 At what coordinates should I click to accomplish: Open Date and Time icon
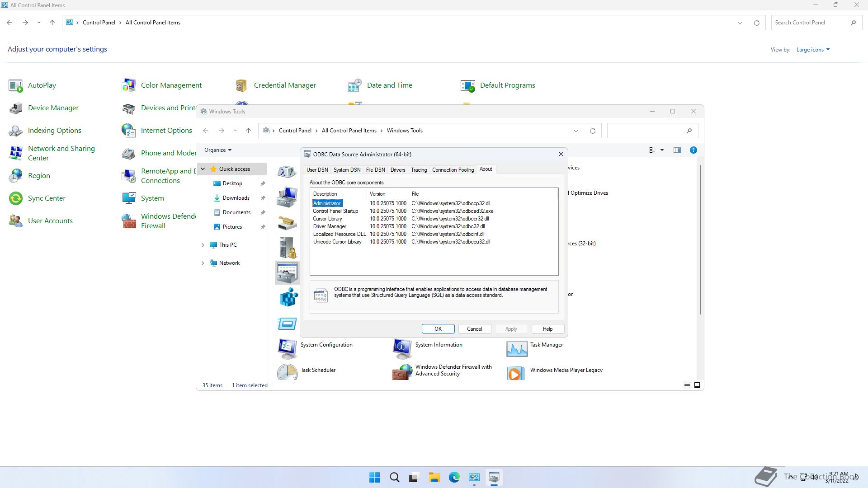coord(355,85)
